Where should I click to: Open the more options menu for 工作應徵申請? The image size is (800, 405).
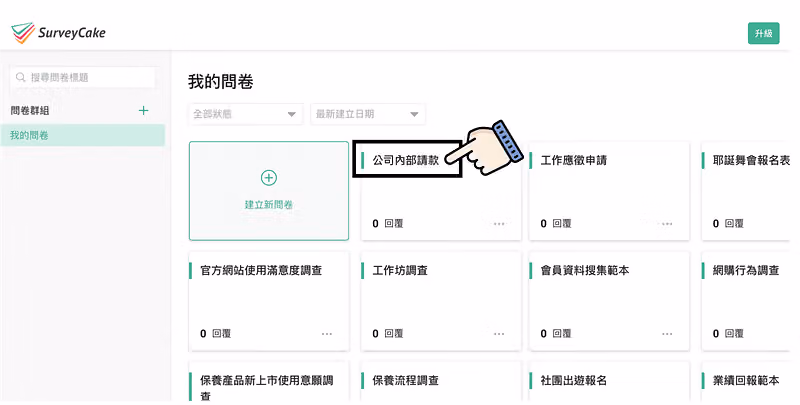click(667, 223)
